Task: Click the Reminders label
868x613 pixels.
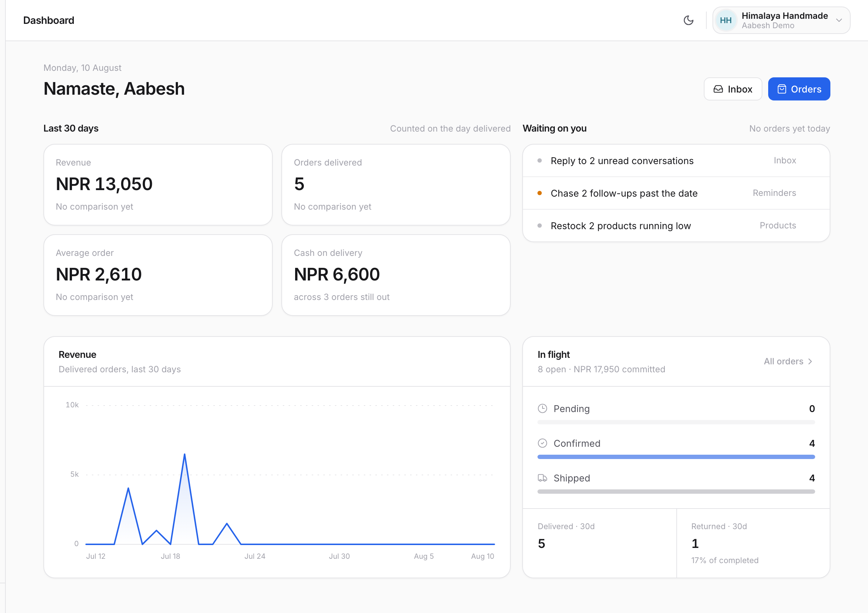Action: (774, 193)
